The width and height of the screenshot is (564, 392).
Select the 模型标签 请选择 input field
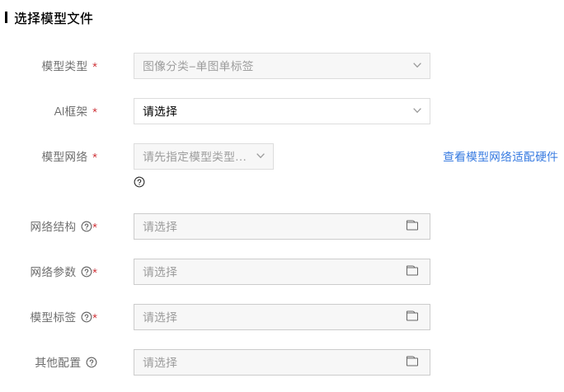(x=282, y=317)
